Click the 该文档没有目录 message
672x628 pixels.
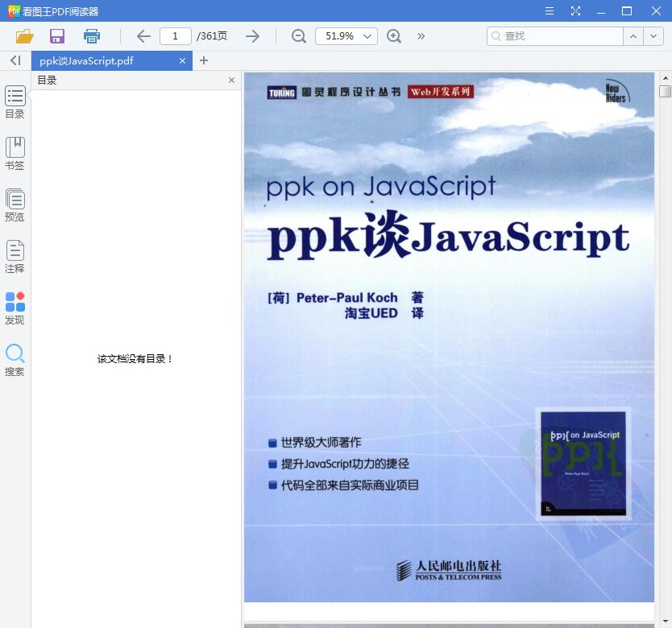click(135, 359)
